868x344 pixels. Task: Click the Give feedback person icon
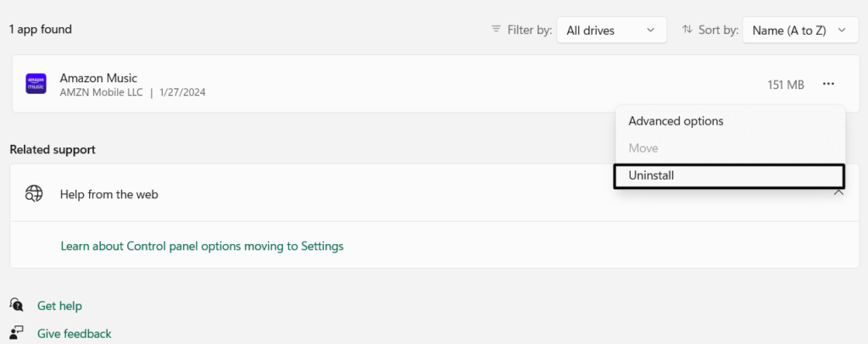click(x=17, y=333)
